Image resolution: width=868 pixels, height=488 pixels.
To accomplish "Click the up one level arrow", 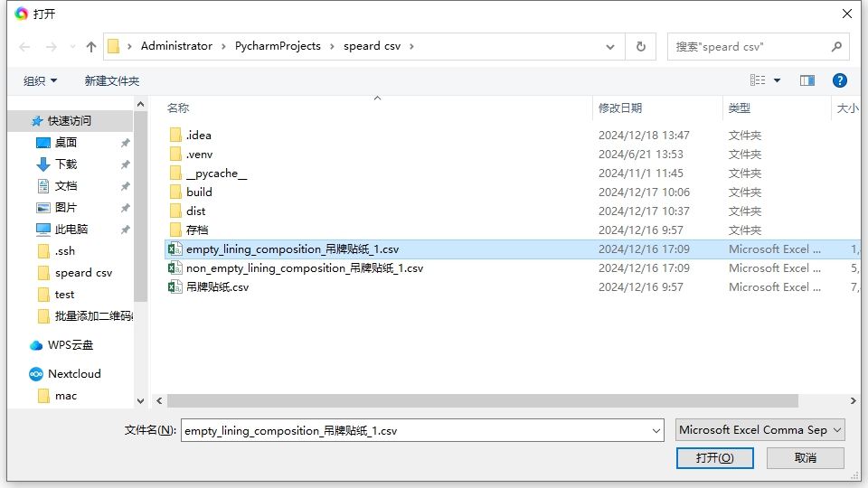I will click(x=91, y=46).
